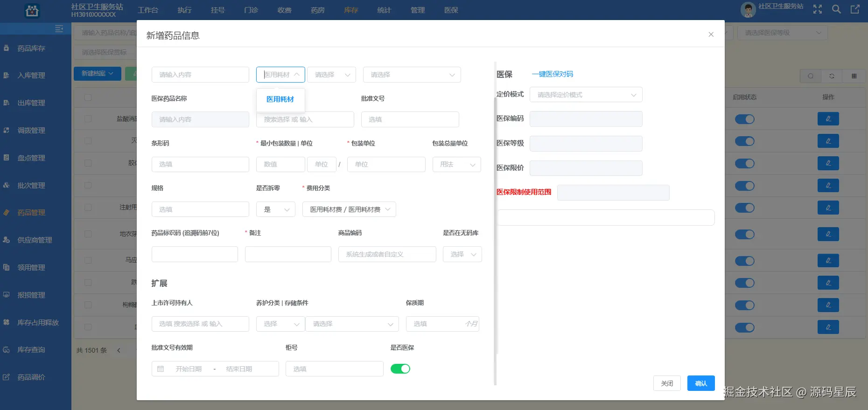868x410 pixels.
Task: Click the fullscreen toggle icon in the header
Action: [x=818, y=9]
